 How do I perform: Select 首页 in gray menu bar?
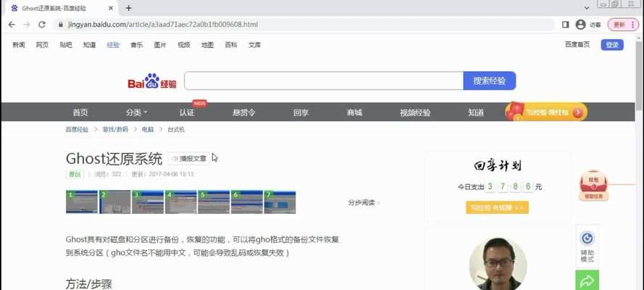point(80,112)
